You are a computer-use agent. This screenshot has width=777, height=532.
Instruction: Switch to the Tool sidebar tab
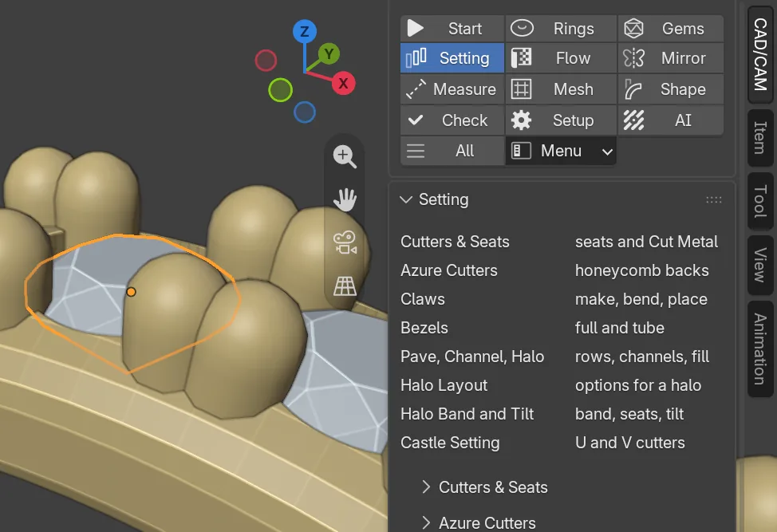click(x=760, y=201)
